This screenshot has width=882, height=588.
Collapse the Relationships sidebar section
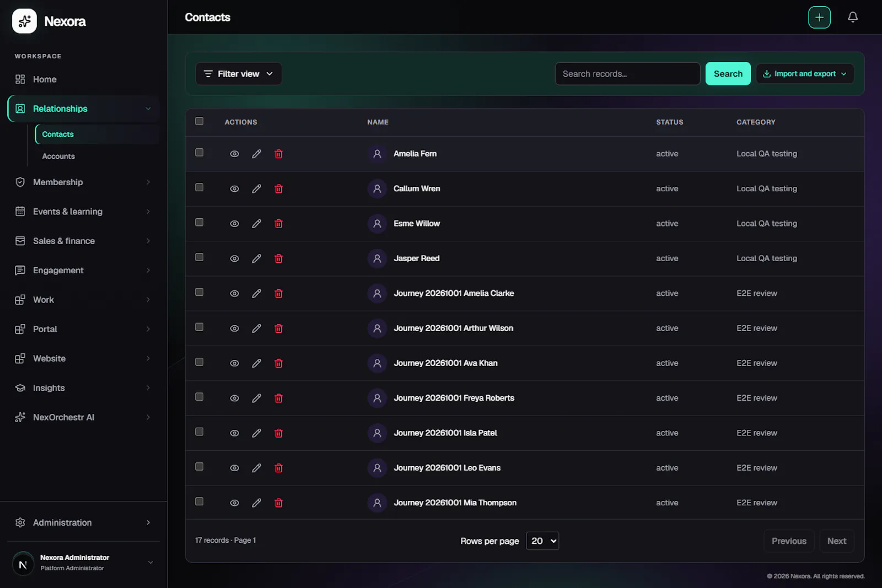[x=83, y=109]
